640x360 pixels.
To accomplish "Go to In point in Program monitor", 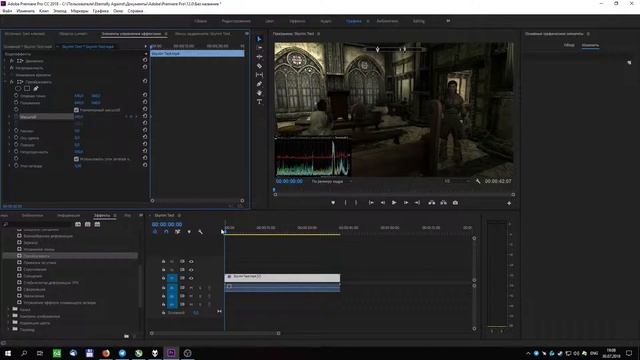I will pyautogui.click(x=371, y=202).
